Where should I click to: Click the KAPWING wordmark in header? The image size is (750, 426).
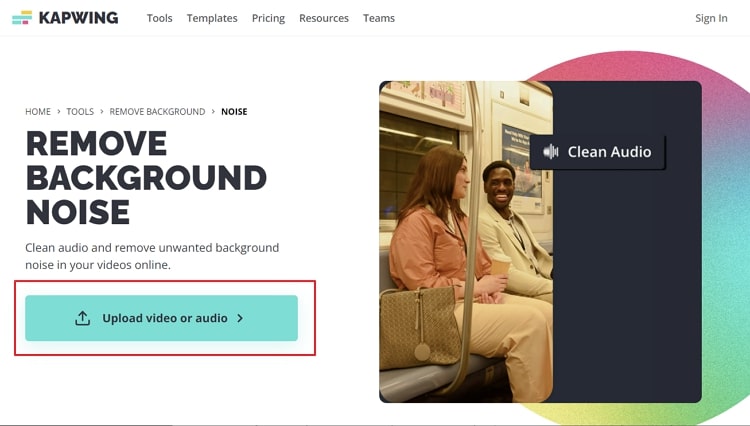78,18
